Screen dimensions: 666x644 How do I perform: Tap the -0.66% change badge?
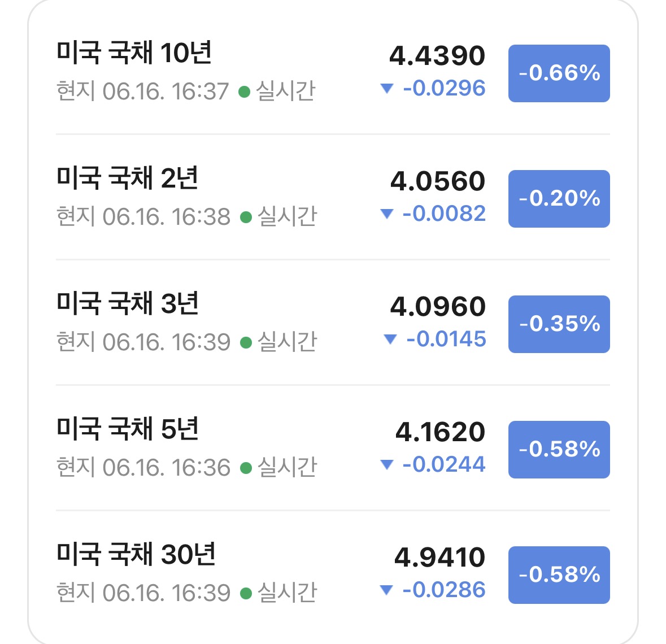pos(559,73)
